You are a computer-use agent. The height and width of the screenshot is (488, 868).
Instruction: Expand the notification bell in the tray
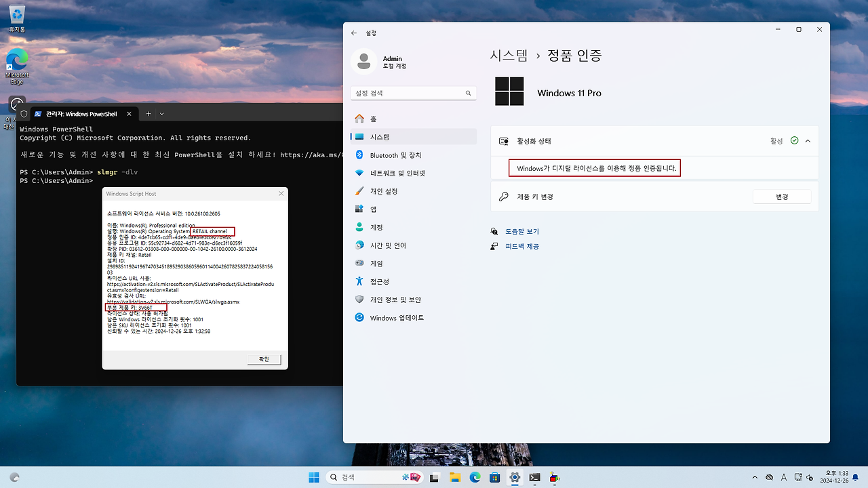pyautogui.click(x=855, y=478)
